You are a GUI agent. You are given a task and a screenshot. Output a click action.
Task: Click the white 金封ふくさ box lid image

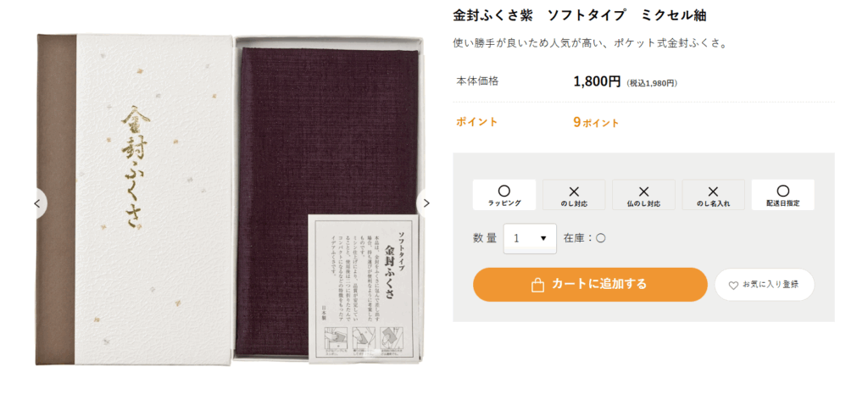[135, 199]
